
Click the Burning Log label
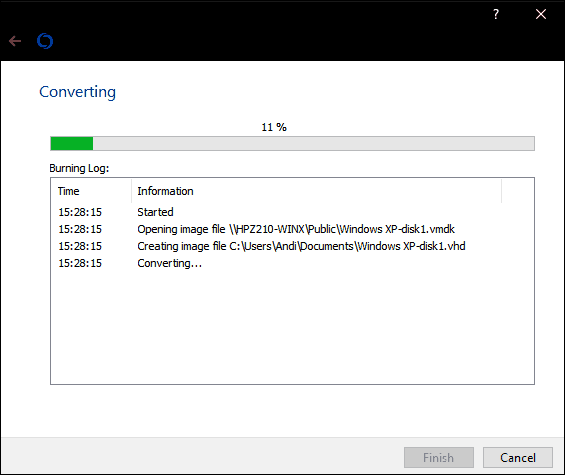(x=79, y=168)
